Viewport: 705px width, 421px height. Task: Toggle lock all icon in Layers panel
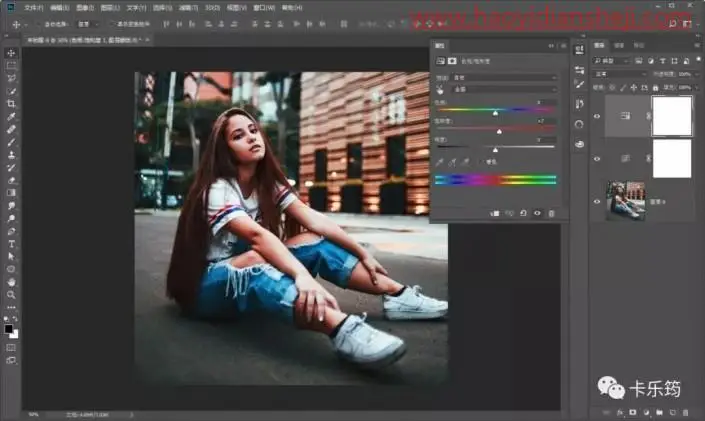(656, 87)
